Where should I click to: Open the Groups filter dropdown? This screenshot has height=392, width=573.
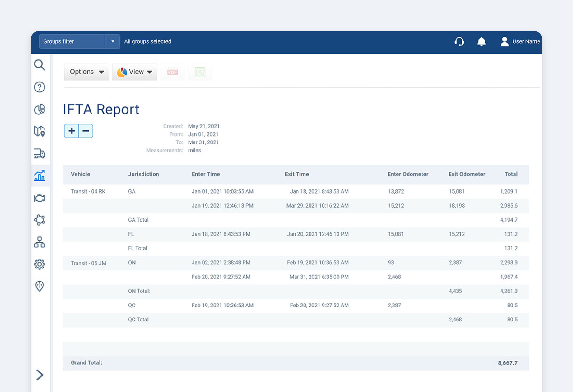[79, 41]
